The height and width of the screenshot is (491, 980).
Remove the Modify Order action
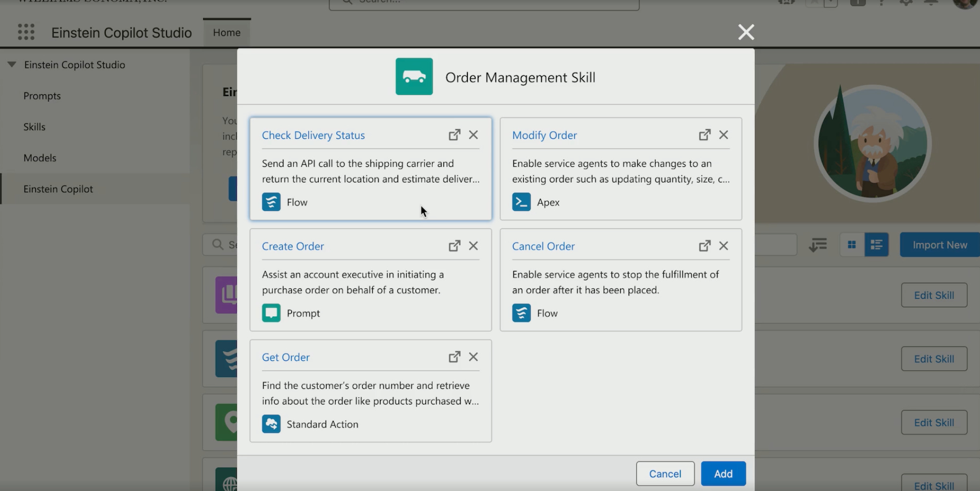pyautogui.click(x=723, y=135)
